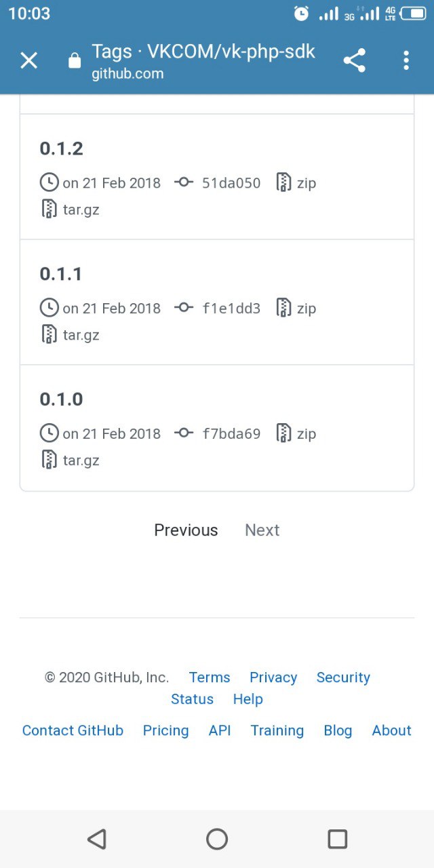
Task: Close the browser custom tab
Action: point(28,61)
